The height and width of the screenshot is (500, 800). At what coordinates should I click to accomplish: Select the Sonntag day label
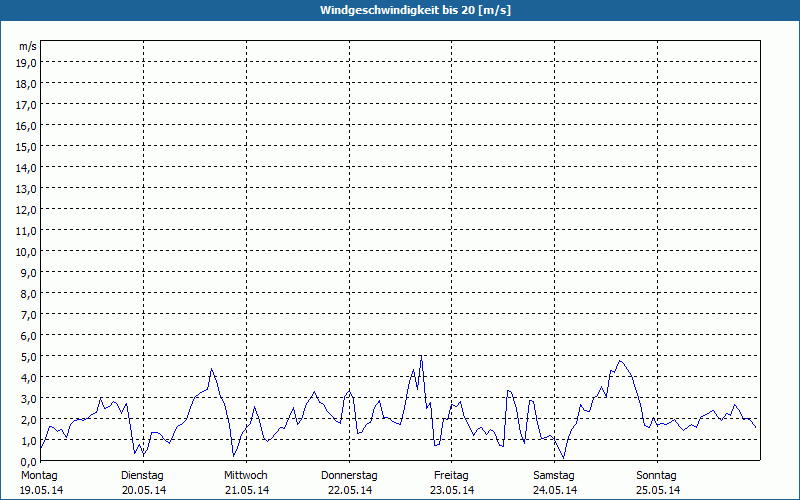657,475
